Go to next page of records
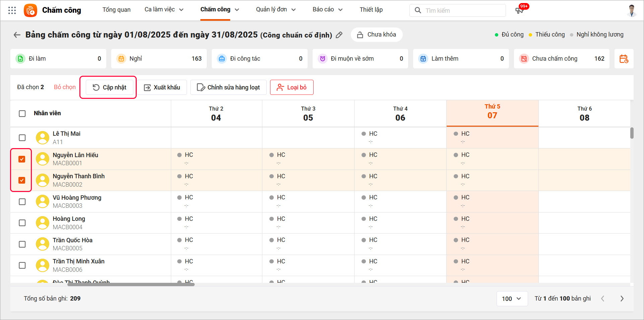 pyautogui.click(x=622, y=299)
